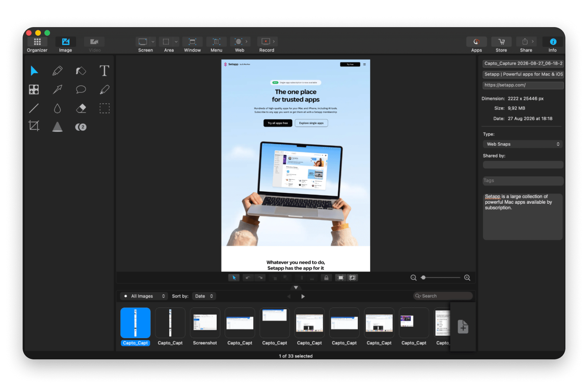Viewport: 588px width, 391px height.
Task: Click the fit-to-window view icon
Action: point(341,278)
